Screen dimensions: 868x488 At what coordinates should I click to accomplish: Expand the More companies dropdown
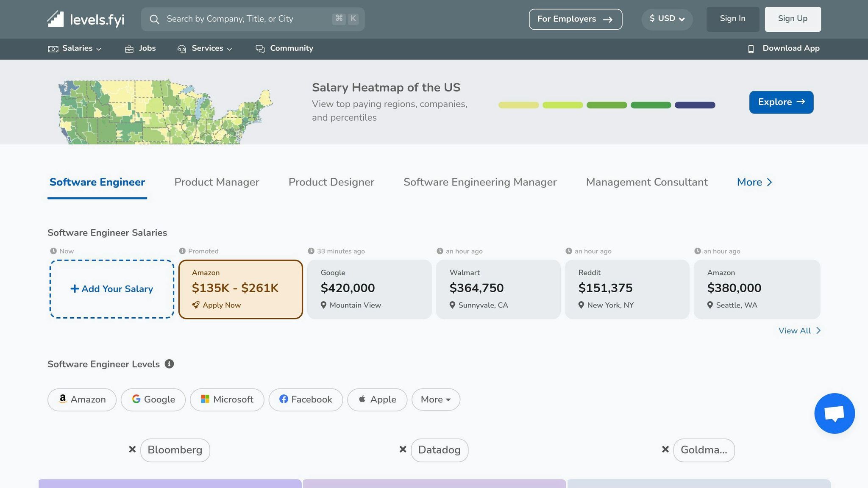(435, 399)
